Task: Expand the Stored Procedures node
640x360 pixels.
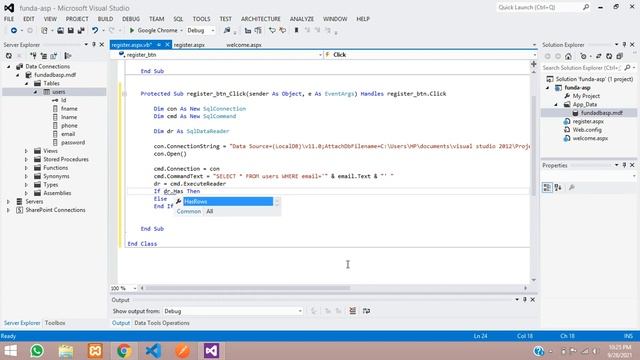Action: [x=27, y=160]
